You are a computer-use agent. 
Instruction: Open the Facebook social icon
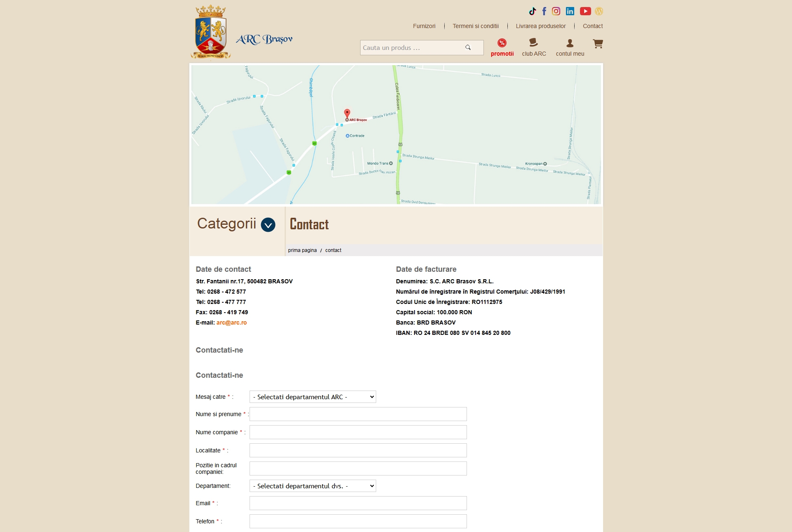(x=544, y=11)
